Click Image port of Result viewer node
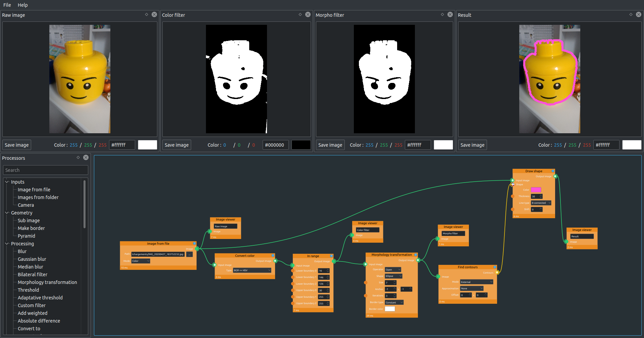 click(567, 242)
